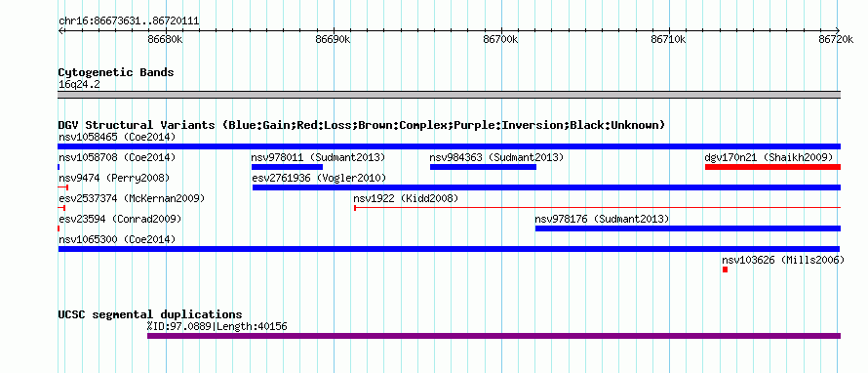Viewport: 868px width, 373px height.
Task: Select the nsv1058465 (Coe2014) label
Action: (117, 137)
